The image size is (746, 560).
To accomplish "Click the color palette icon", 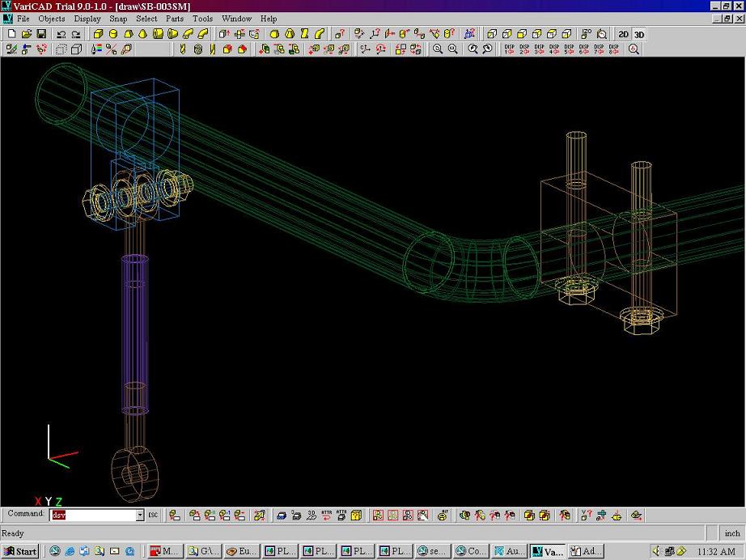I will [x=96, y=49].
